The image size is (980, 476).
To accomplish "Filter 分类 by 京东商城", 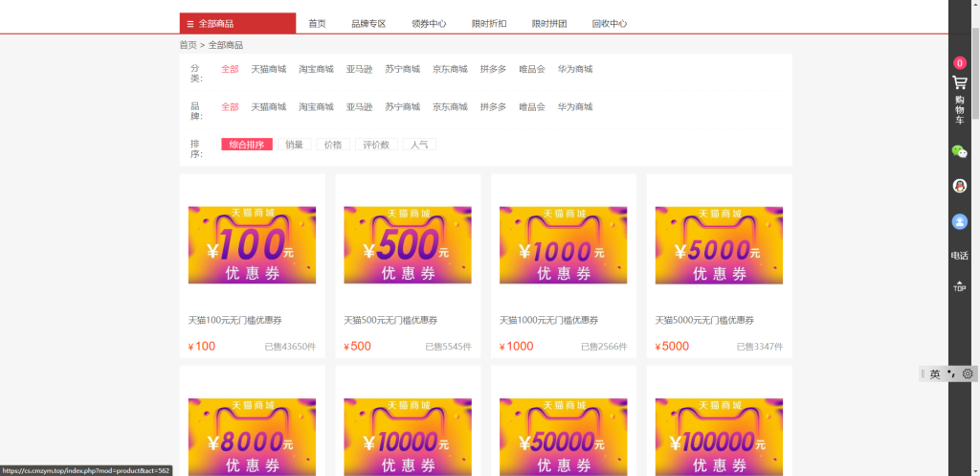I will [x=450, y=69].
